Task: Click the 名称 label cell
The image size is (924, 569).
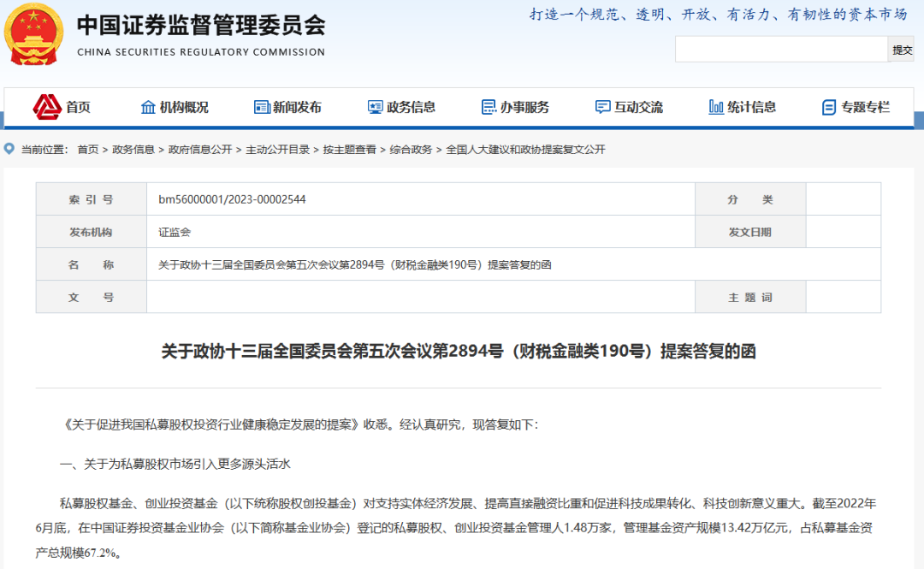Action: coord(92,264)
